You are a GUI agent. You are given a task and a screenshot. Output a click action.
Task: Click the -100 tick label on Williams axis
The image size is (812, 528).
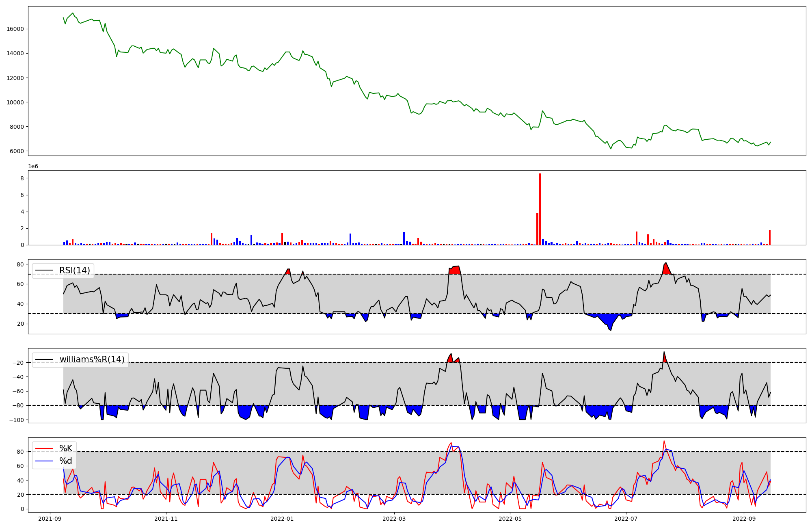coord(17,420)
